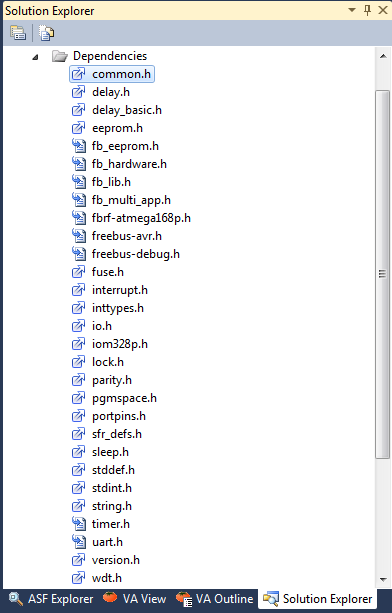Select sfr_defs.h file name
Image resolution: width=392 pixels, height=613 pixels.
pos(117,434)
